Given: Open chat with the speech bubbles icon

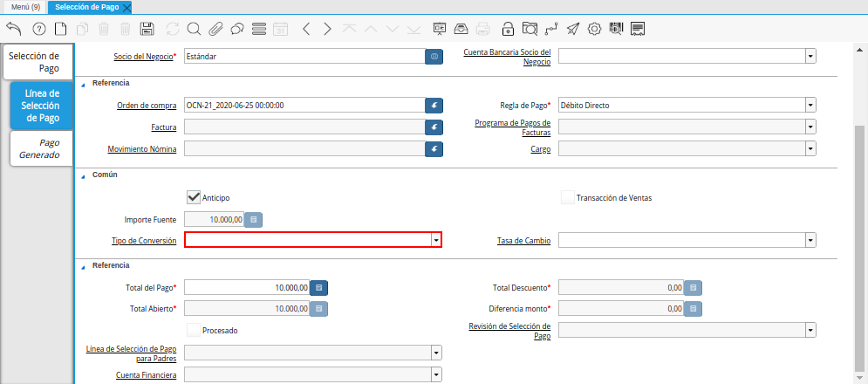Looking at the screenshot, I should 237,29.
